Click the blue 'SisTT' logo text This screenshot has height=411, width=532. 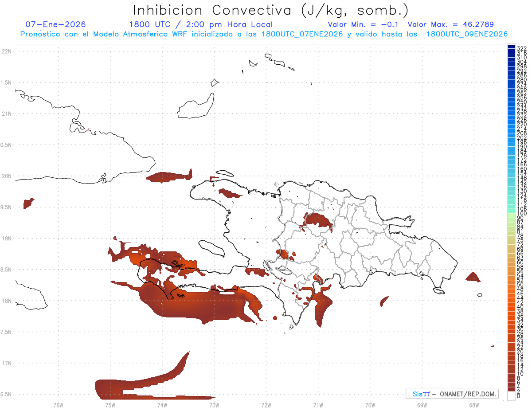(421, 394)
